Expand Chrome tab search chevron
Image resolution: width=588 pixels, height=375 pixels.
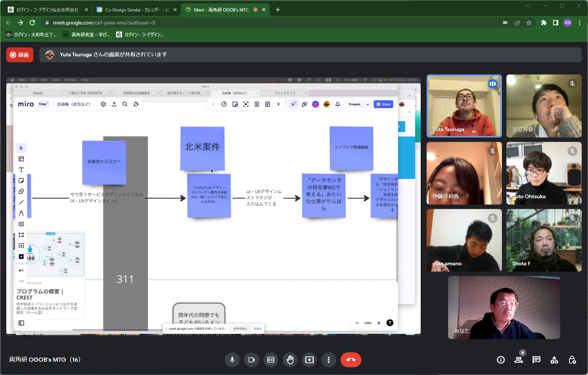(x=528, y=6)
